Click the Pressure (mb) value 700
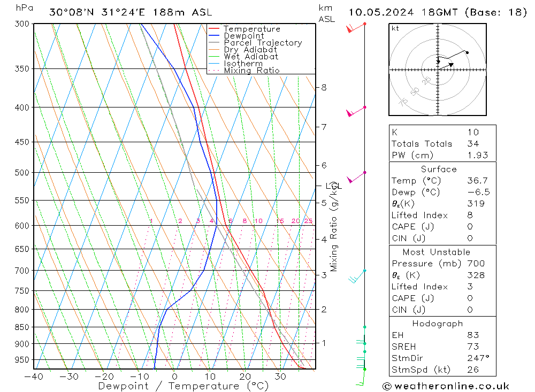This screenshot has width=535, height=392. coord(476,263)
